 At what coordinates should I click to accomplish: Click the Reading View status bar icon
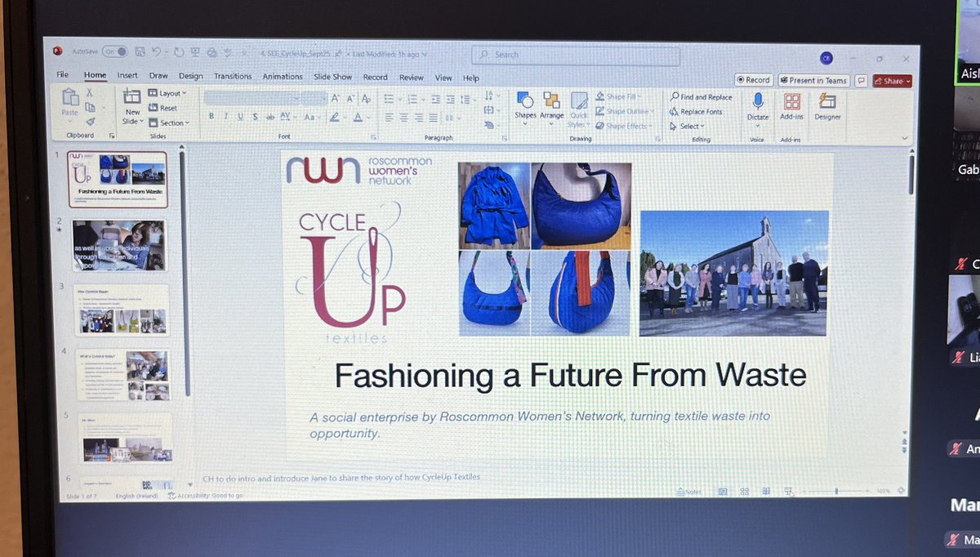(766, 492)
